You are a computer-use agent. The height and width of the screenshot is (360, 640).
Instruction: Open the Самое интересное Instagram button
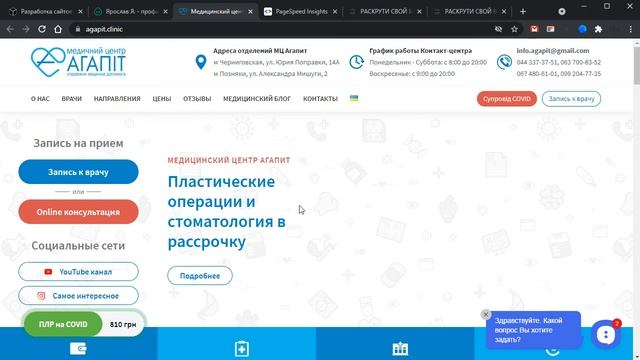(x=78, y=296)
